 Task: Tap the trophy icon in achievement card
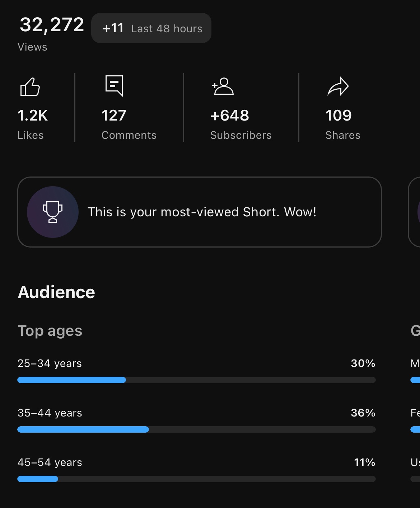[x=53, y=212]
